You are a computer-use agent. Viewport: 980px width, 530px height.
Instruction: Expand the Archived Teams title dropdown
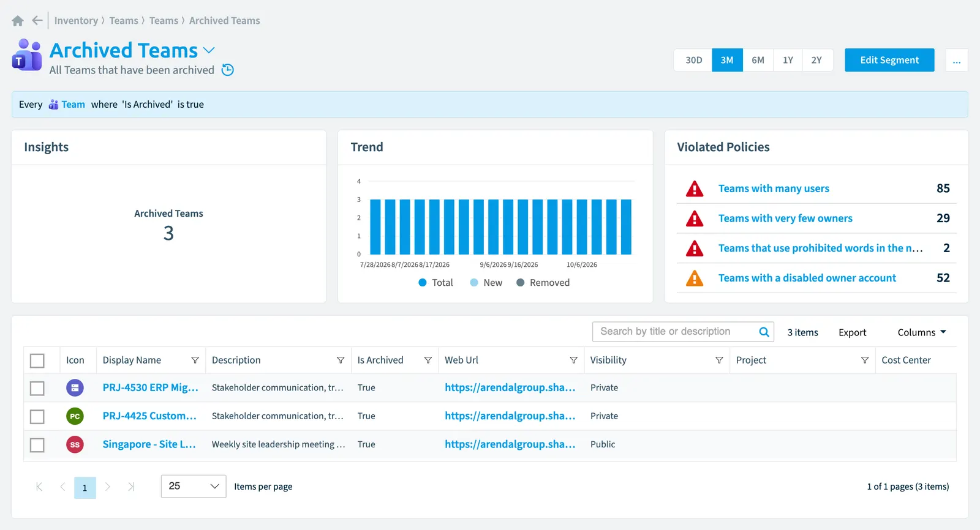click(x=209, y=50)
